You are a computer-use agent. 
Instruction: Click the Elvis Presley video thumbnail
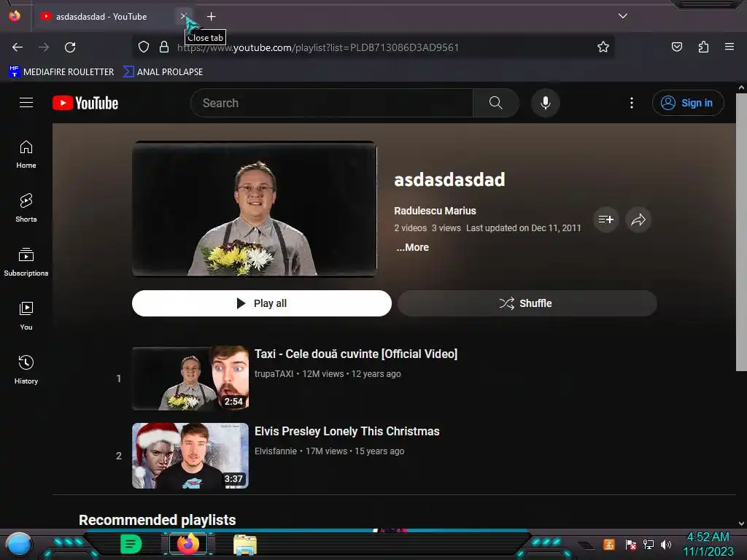click(x=190, y=456)
